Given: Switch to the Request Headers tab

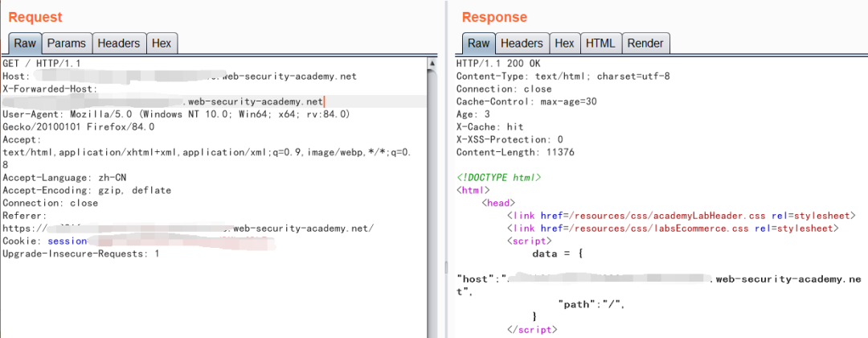Looking at the screenshot, I should [120, 43].
